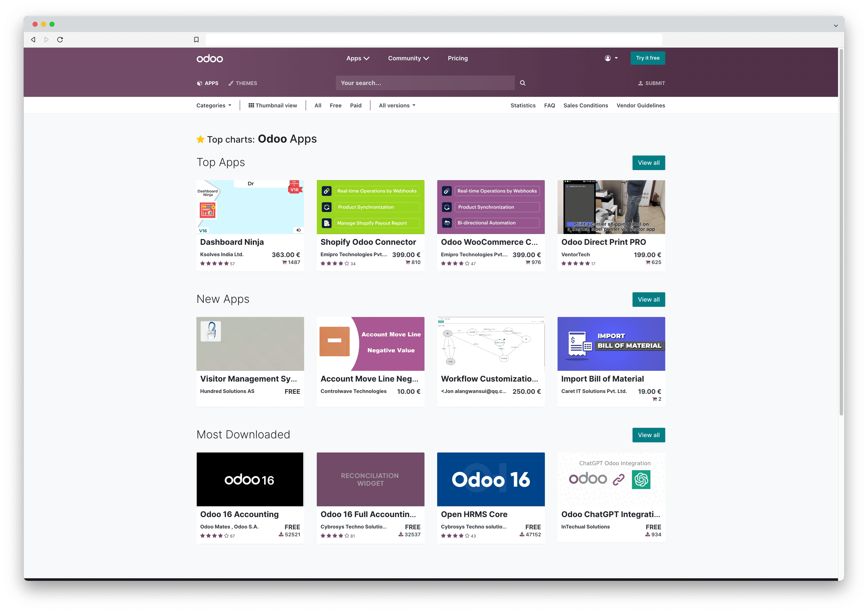Open the Statistics link

(x=523, y=106)
